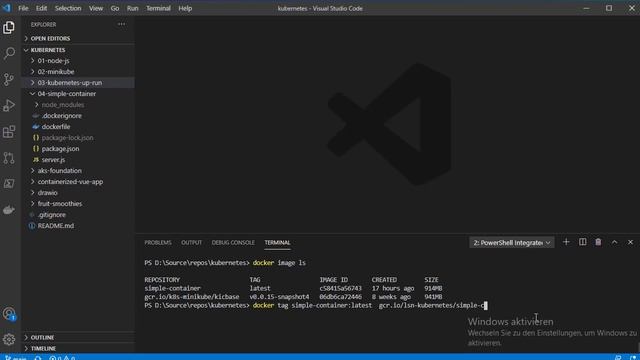640x360 pixels.
Task: Open the Remote Explorer view
Action: click(9, 184)
